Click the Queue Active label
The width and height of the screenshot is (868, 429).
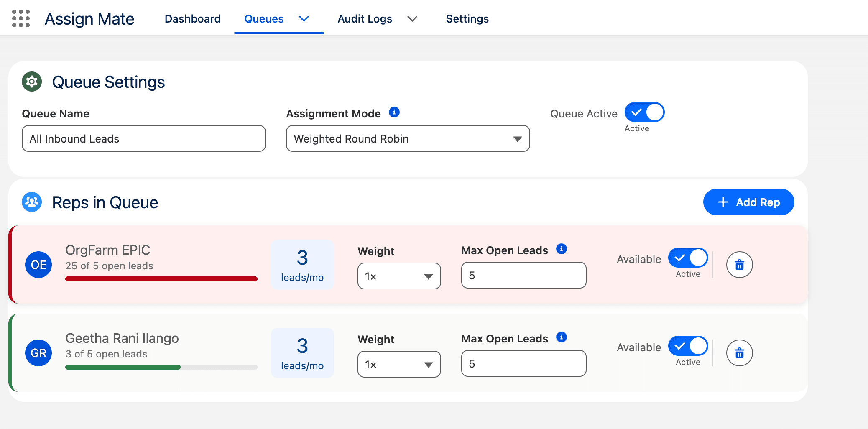584,114
